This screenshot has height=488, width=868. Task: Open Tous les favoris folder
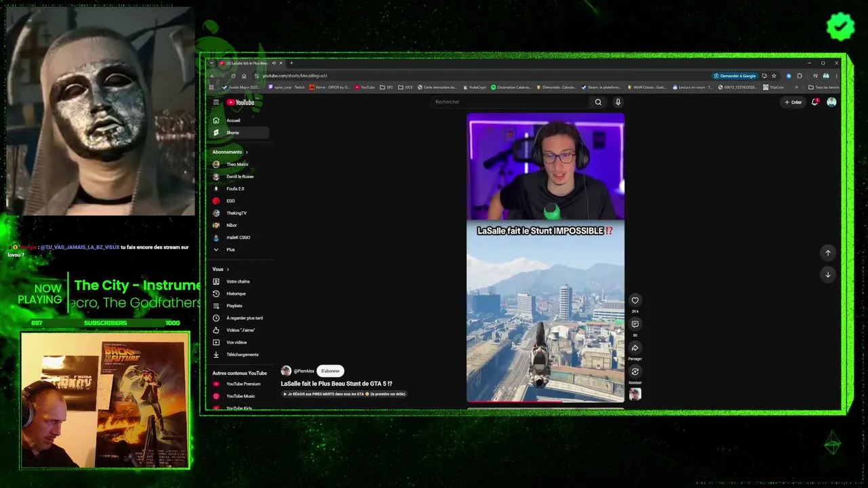click(x=824, y=87)
